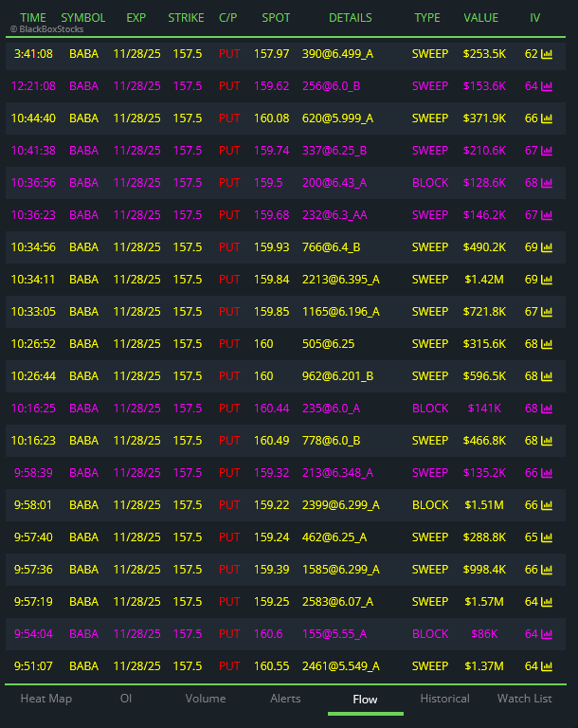This screenshot has width=578, height=728.
Task: Open IV chart icon for 12:21:08 row
Action: 547,86
